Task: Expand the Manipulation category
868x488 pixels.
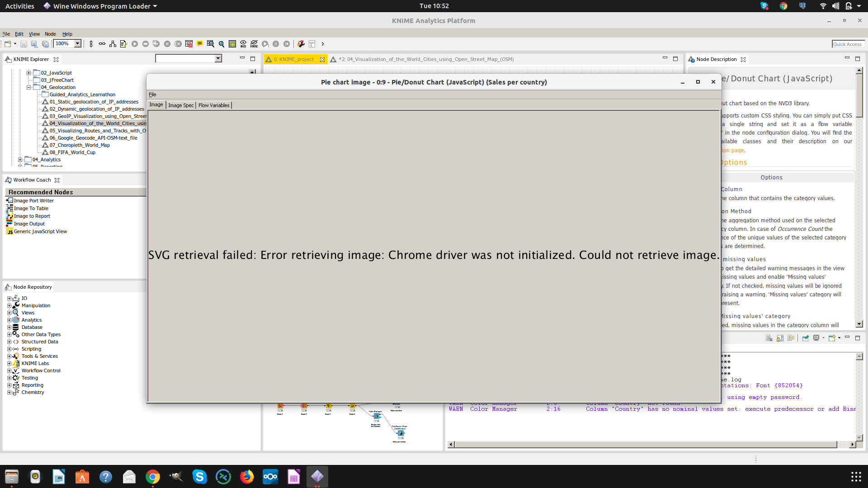Action: [x=9, y=305]
